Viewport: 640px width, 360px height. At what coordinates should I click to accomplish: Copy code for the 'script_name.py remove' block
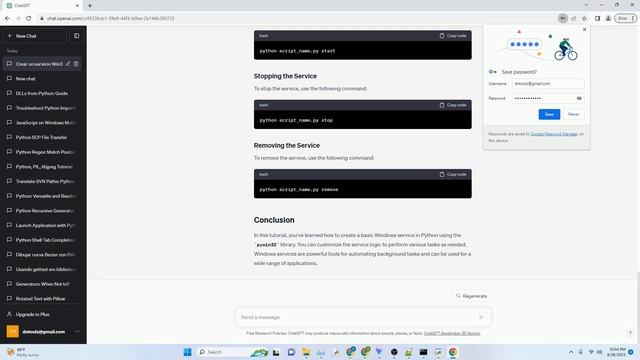point(453,175)
